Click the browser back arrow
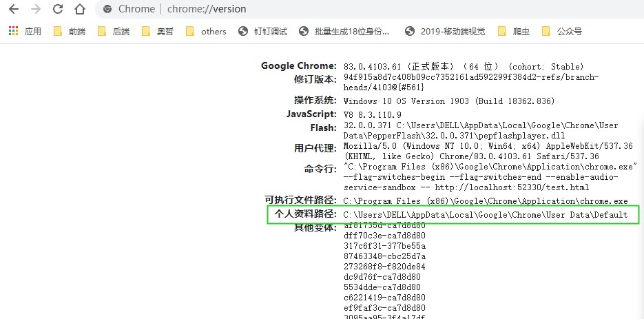Image resolution: width=644 pixels, height=319 pixels. [x=14, y=9]
